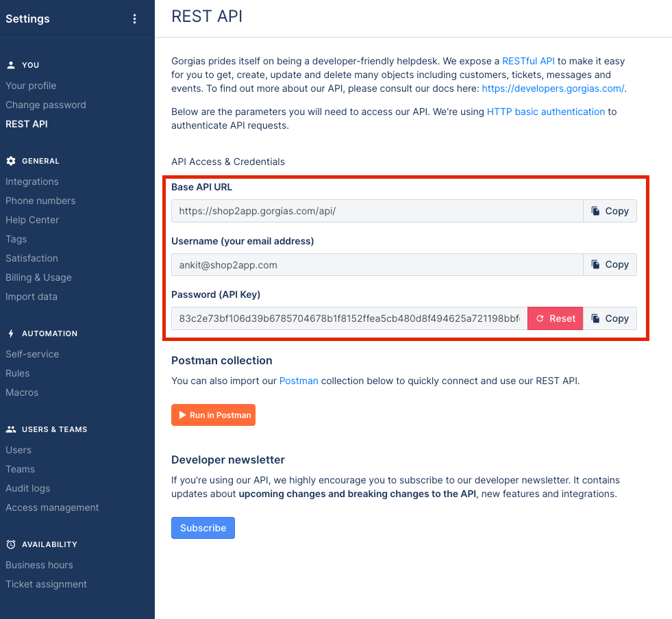Click the API Access & Credentials label

click(228, 162)
